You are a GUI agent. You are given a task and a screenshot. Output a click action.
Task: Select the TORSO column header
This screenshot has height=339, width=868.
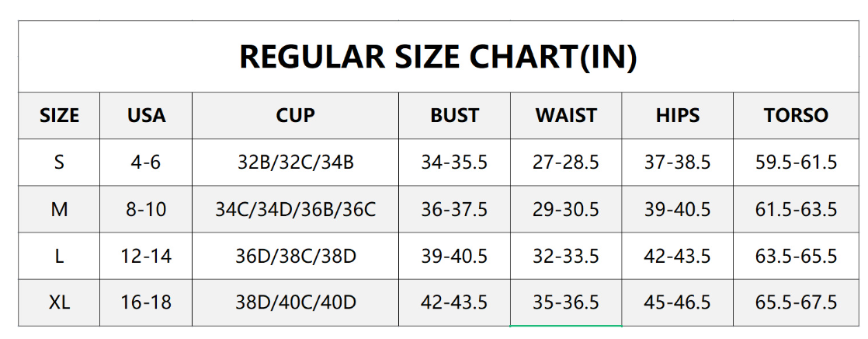click(x=796, y=116)
